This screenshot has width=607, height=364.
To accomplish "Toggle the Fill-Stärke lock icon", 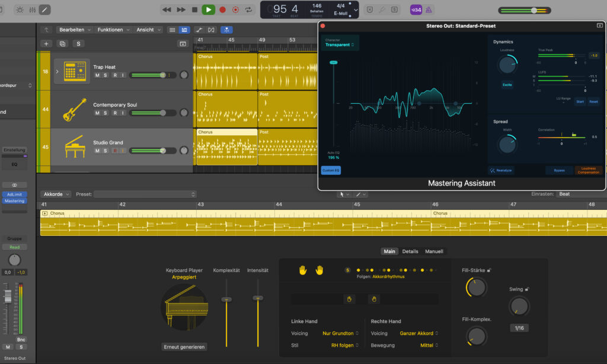I will point(489,270).
